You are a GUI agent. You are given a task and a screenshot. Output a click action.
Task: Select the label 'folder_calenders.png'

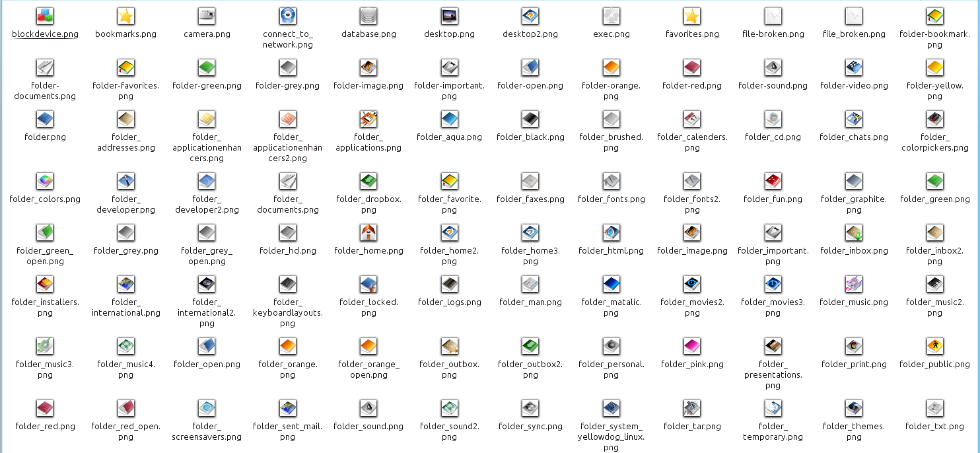point(692,143)
